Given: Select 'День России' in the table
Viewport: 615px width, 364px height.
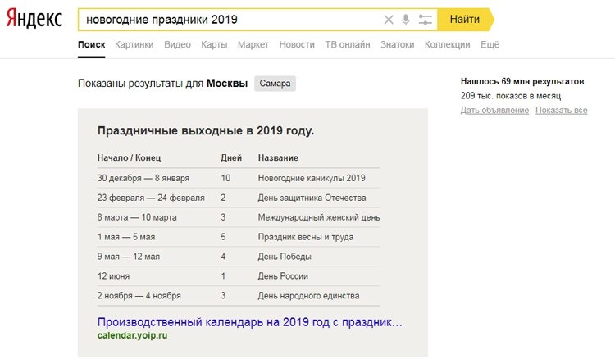Looking at the screenshot, I should [x=283, y=276].
